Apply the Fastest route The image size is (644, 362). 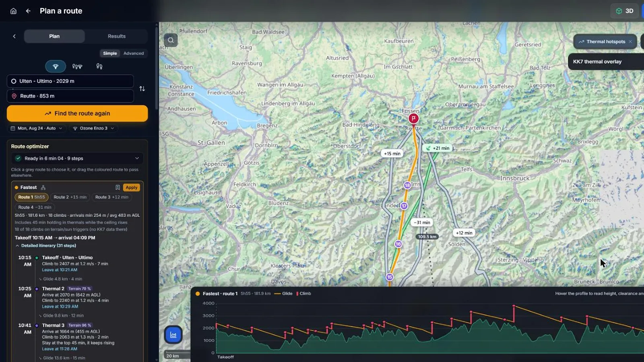coord(131,187)
